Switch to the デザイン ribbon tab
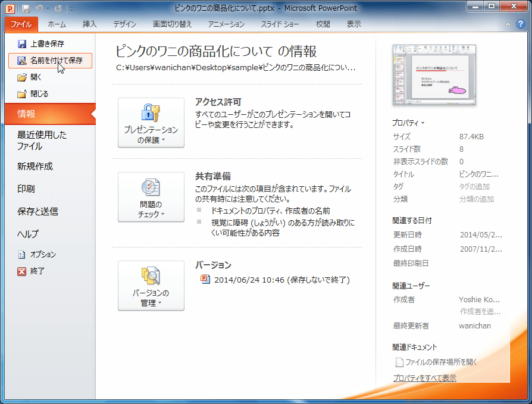 [x=125, y=24]
